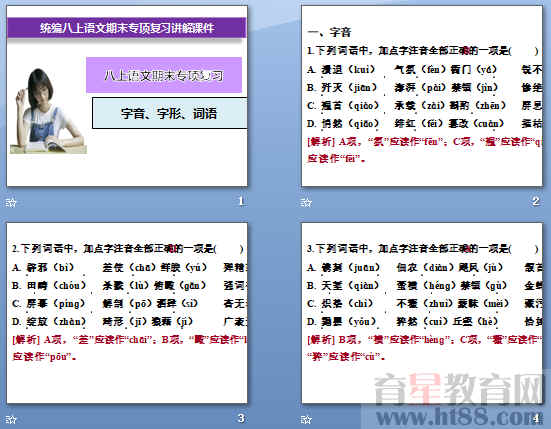Click animation star icon under slide 1
The height and width of the screenshot is (429, 551).
point(11,202)
